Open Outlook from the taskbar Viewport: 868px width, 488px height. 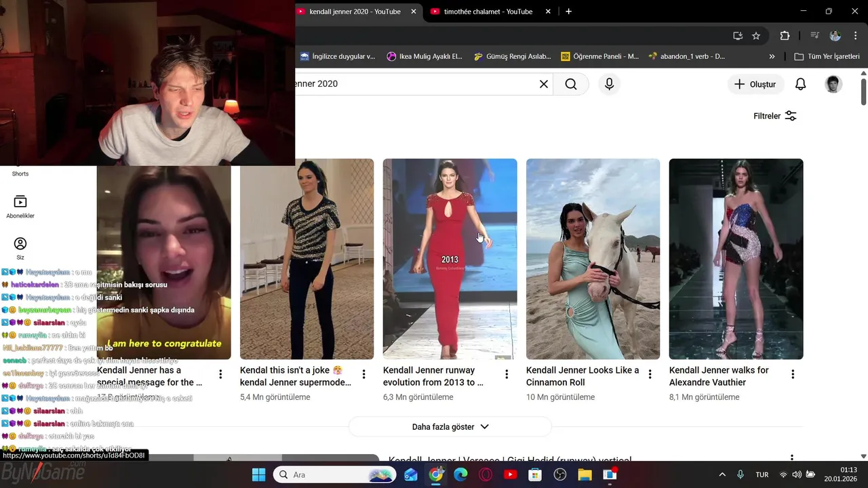coord(411,474)
